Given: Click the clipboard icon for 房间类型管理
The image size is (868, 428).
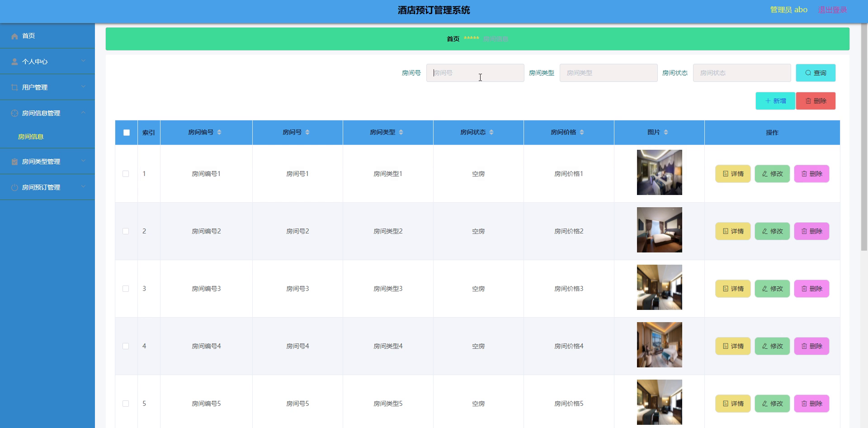Looking at the screenshot, I should [x=14, y=162].
